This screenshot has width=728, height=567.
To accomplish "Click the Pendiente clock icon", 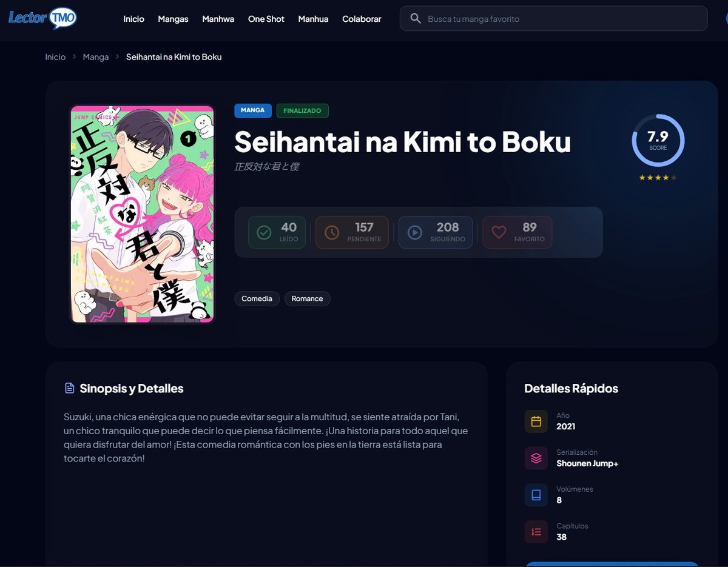I will tap(332, 232).
